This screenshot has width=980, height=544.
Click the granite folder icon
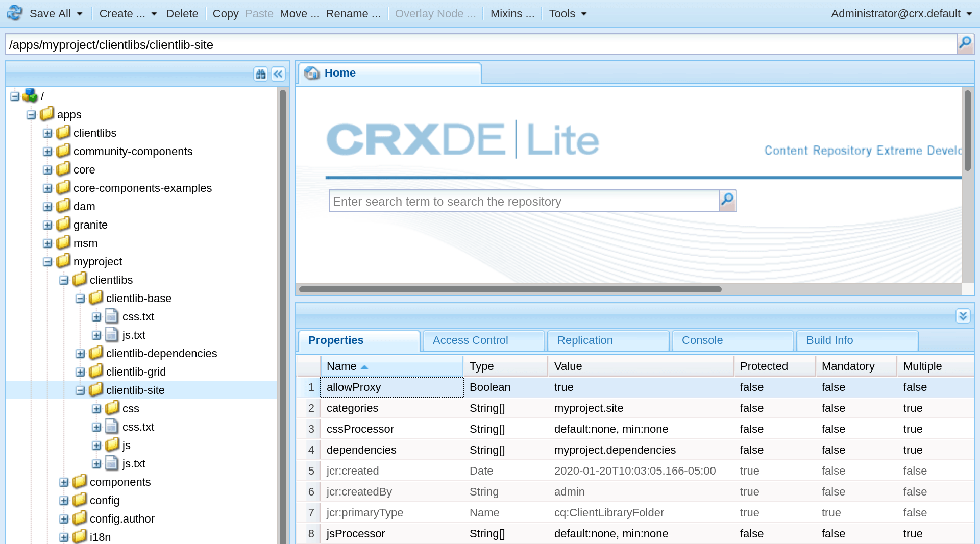[63, 224]
